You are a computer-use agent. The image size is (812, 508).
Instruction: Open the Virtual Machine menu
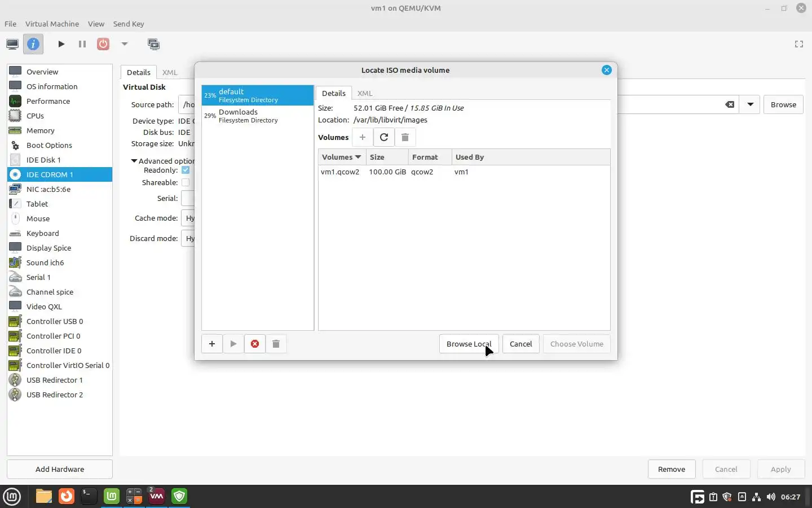pos(52,24)
